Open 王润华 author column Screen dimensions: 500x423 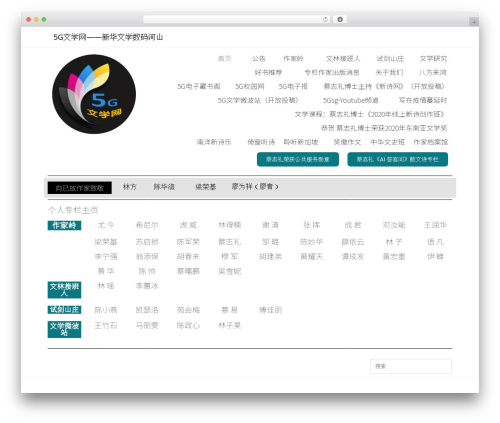(435, 225)
